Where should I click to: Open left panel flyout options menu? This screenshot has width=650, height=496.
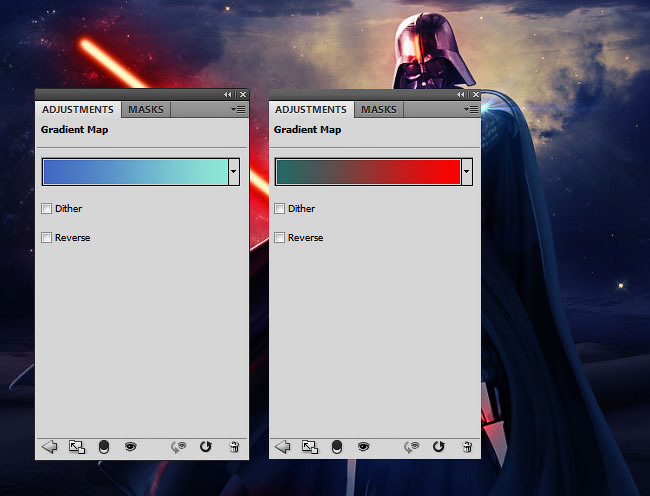coord(238,109)
